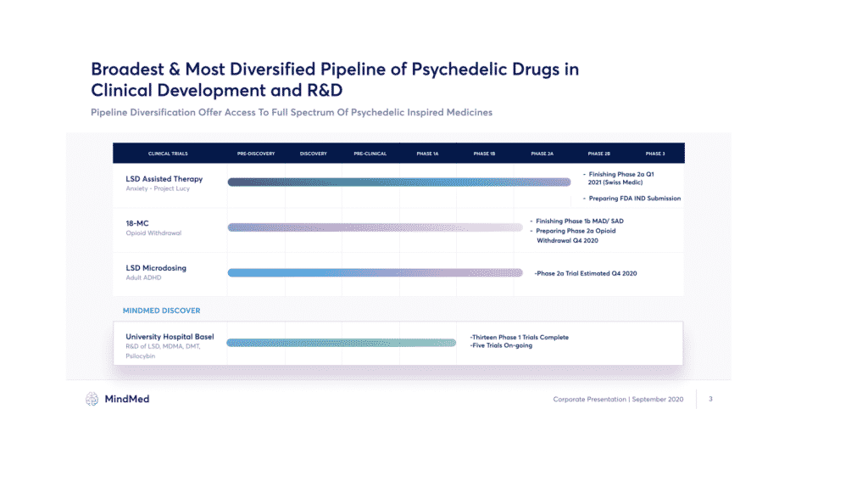Choose the Phase 1A column header
The image size is (868, 504).
(x=427, y=154)
